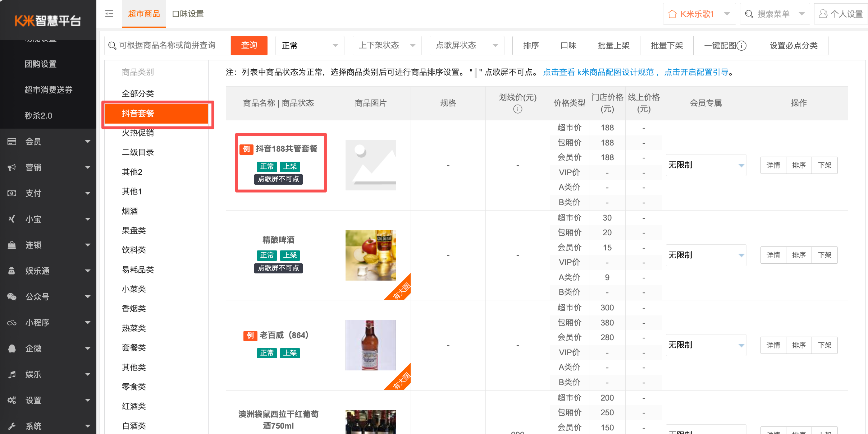Select the 超市商品 tab
The width and height of the screenshot is (868, 434).
point(144,13)
